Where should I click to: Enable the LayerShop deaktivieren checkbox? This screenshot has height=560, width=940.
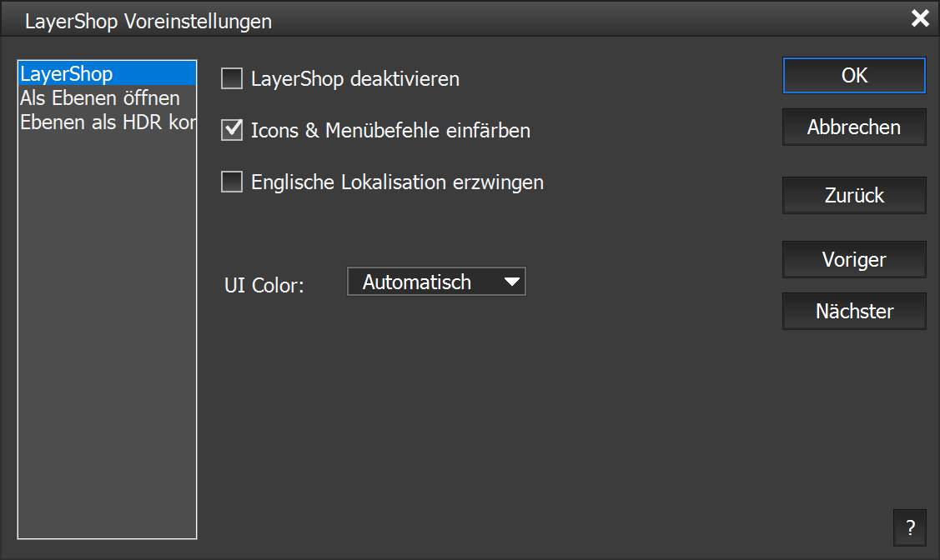231,79
